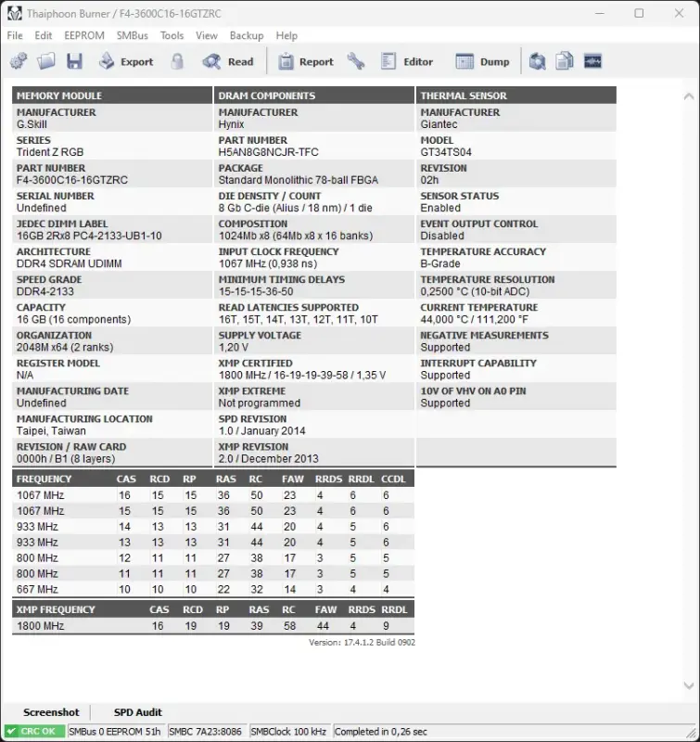Click the wrench tool icon
Screen dimensions: 700x742
(356, 62)
